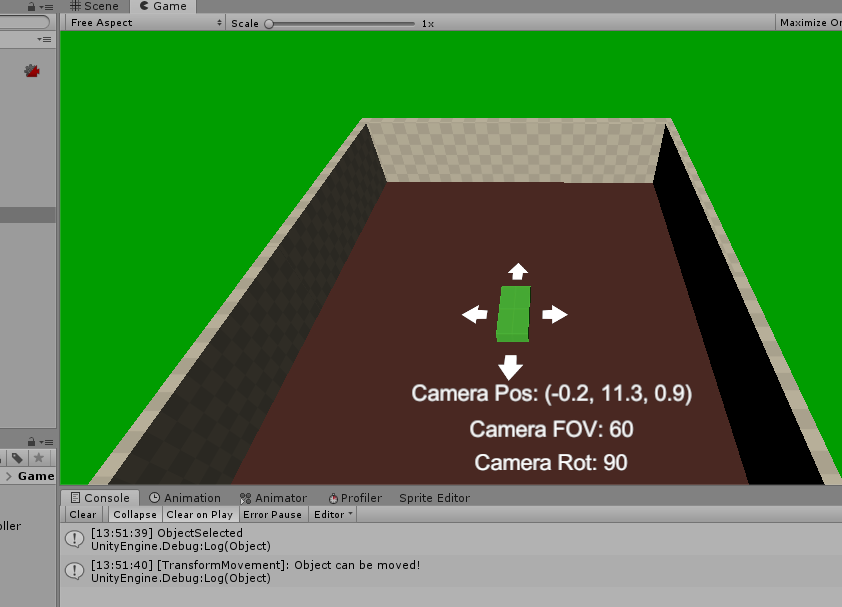The height and width of the screenshot is (607, 842).
Task: Open the Sprite Editor tab
Action: coord(434,498)
